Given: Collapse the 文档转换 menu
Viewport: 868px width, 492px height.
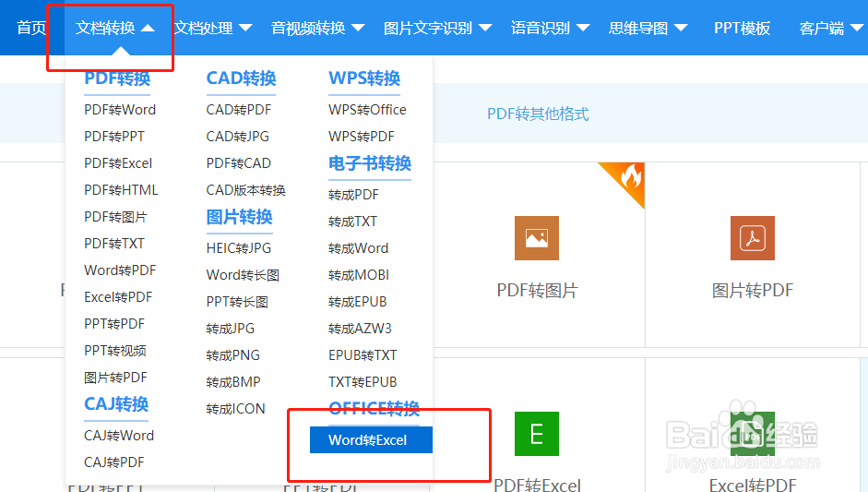Looking at the screenshot, I should click(114, 28).
